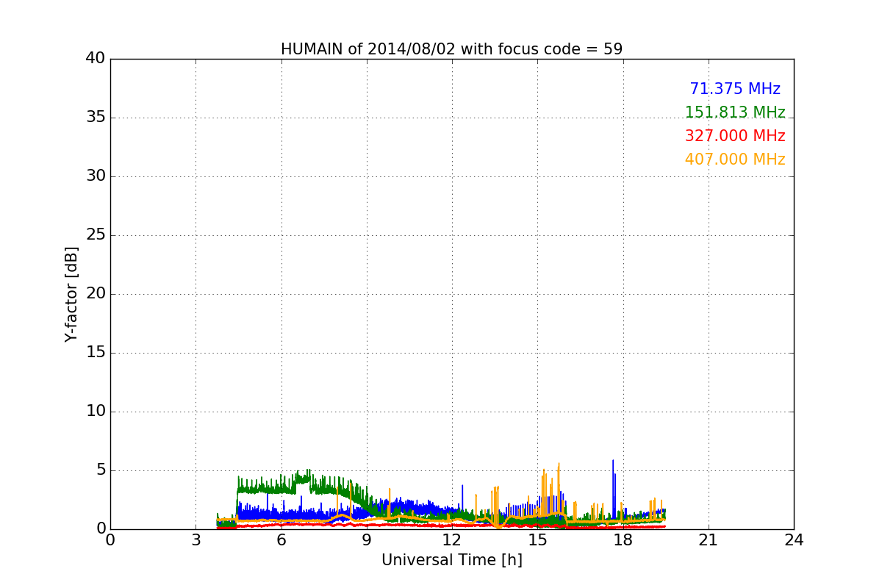Click the Y-factor [dB] axis label
Viewport: 882px width, 588px height.
(71, 294)
